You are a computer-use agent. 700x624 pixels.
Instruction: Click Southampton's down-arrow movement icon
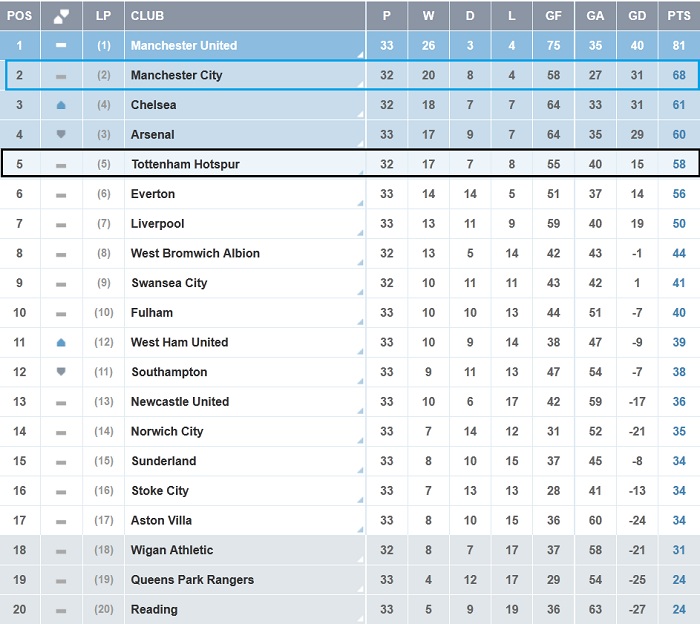61,372
